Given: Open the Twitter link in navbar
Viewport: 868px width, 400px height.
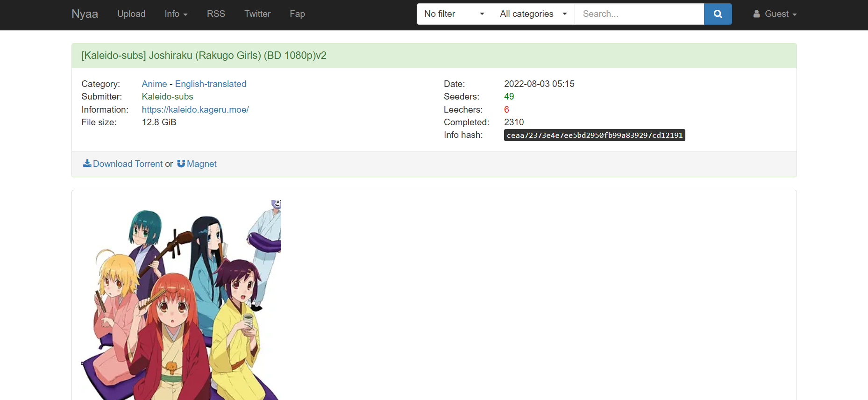Looking at the screenshot, I should pyautogui.click(x=257, y=14).
